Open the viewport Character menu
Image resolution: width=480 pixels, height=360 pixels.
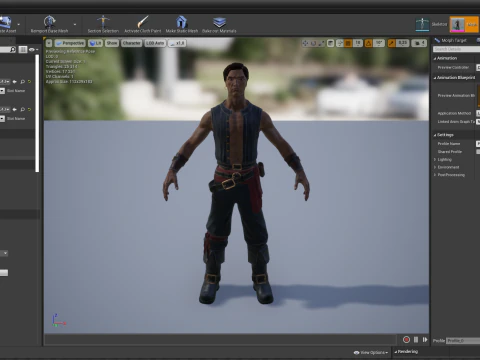(x=132, y=43)
